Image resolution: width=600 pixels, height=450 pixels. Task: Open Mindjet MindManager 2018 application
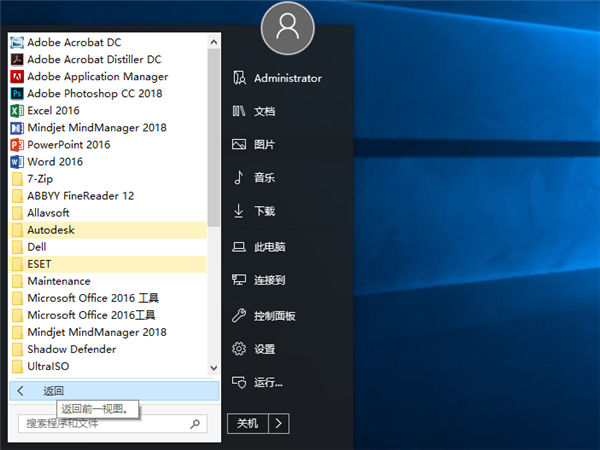[x=96, y=127]
